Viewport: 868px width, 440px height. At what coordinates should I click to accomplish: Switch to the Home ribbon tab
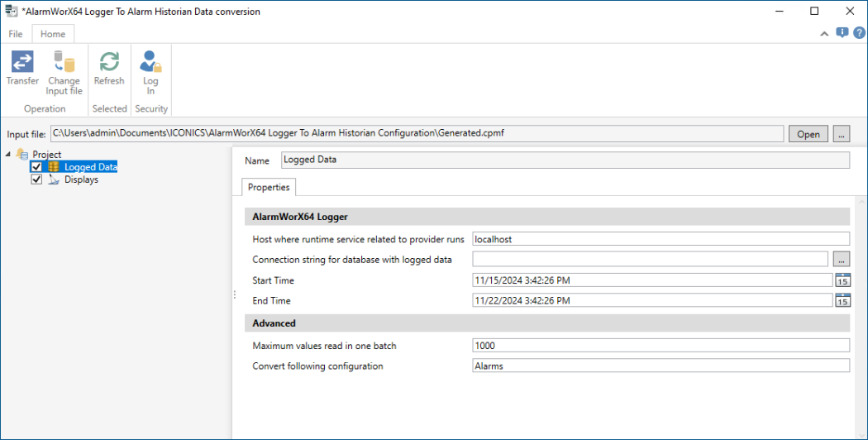pyautogui.click(x=53, y=34)
